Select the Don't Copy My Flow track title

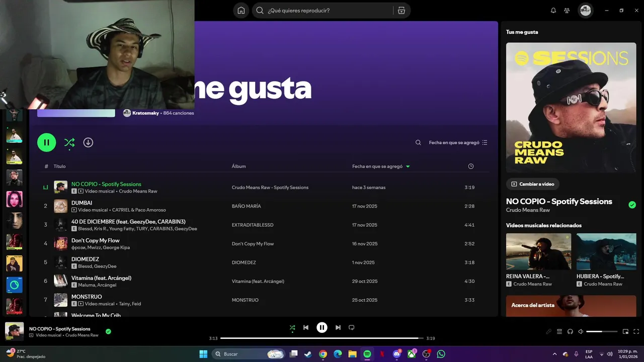(96, 240)
